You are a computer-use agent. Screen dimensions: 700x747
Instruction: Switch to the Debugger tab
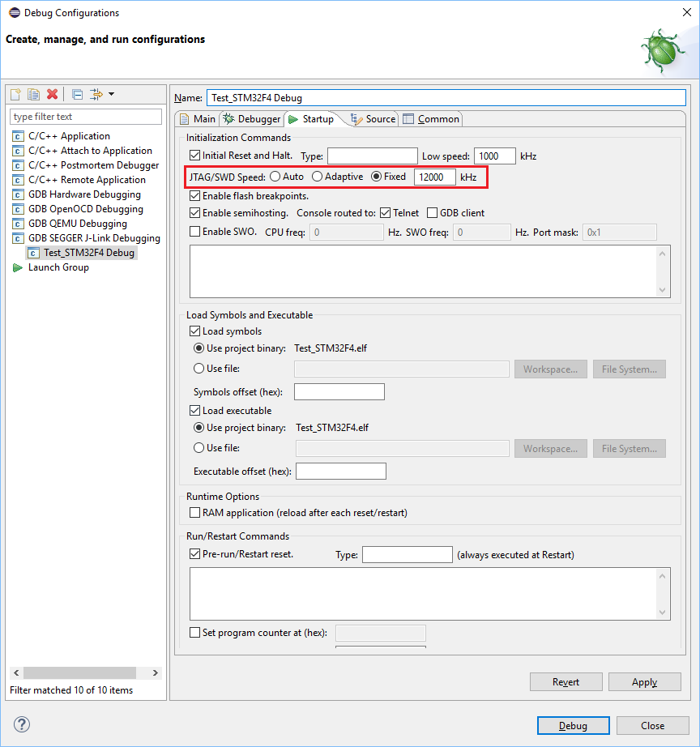click(x=251, y=118)
